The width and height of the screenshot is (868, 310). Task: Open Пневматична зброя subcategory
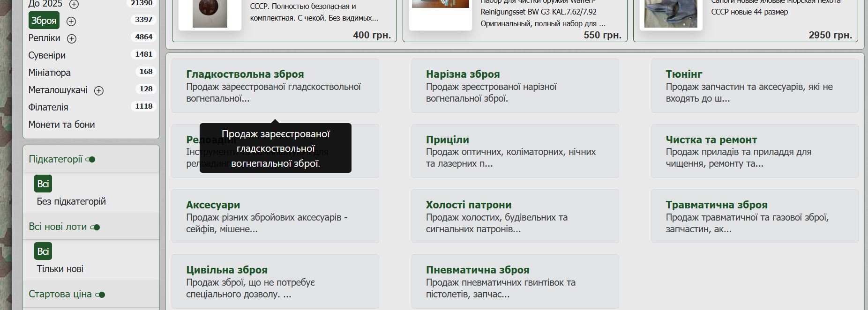pos(478,270)
